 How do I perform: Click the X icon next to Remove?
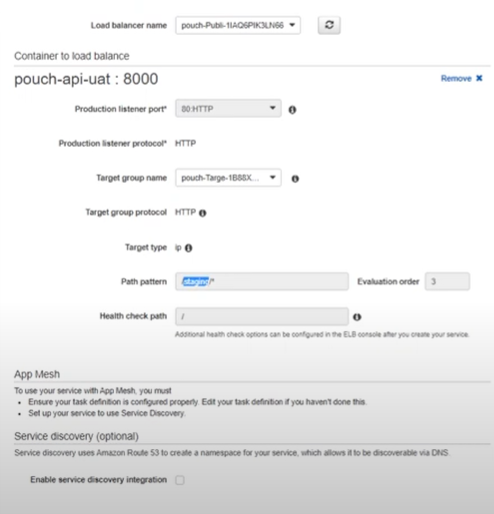(479, 78)
